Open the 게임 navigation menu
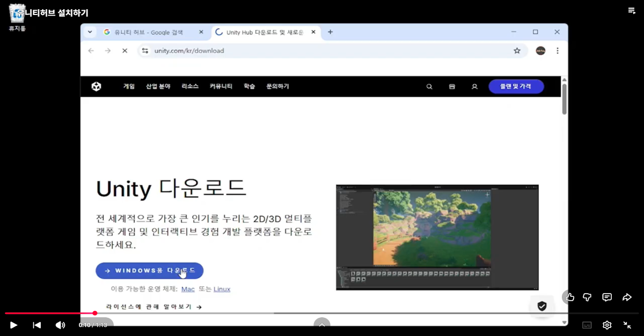This screenshot has height=336, width=644. (129, 86)
